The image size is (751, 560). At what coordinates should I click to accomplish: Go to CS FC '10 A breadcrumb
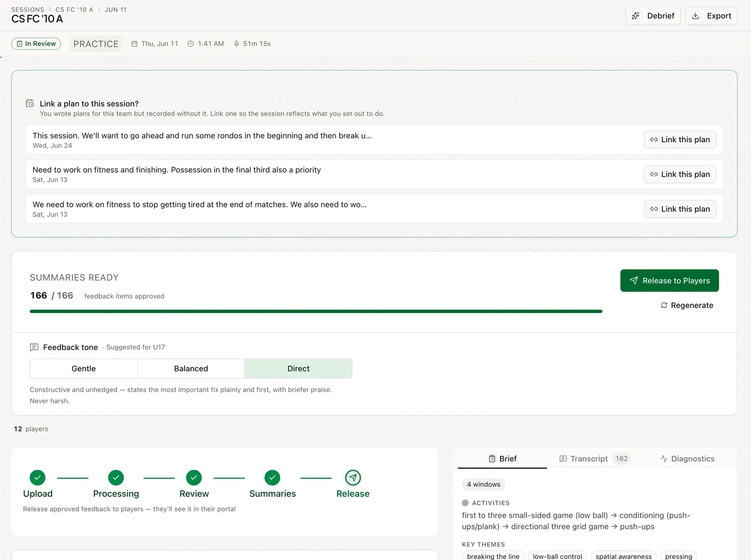click(74, 9)
